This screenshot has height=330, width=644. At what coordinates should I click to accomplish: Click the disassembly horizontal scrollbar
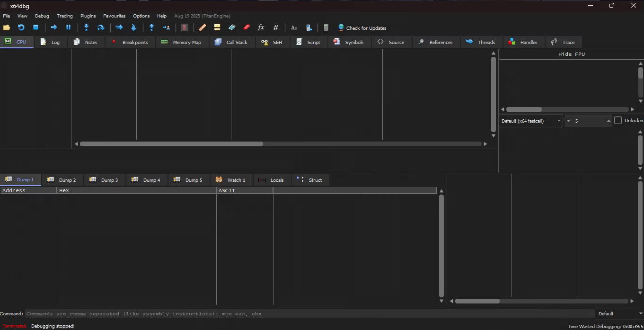[281, 144]
